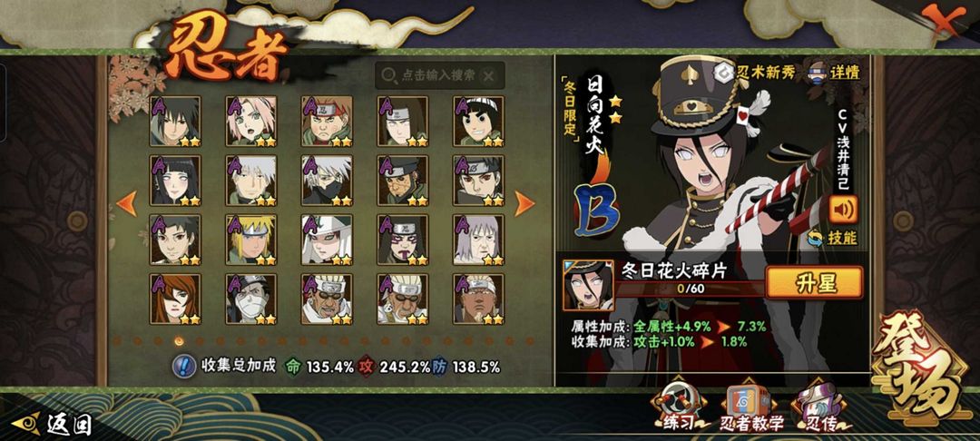The width and height of the screenshot is (980, 441).
Task: Jump to the first page indicator dot
Action: [x=117, y=341]
